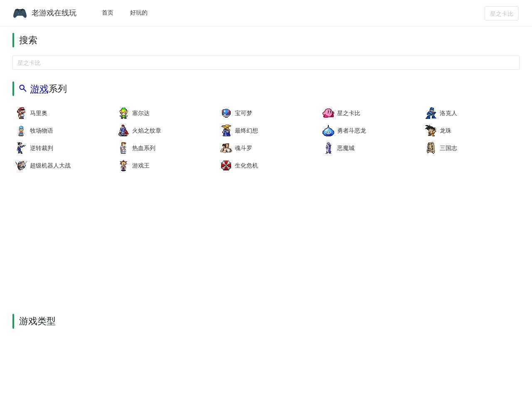Click the Poké Ball icon for 宝可梦

tap(226, 113)
